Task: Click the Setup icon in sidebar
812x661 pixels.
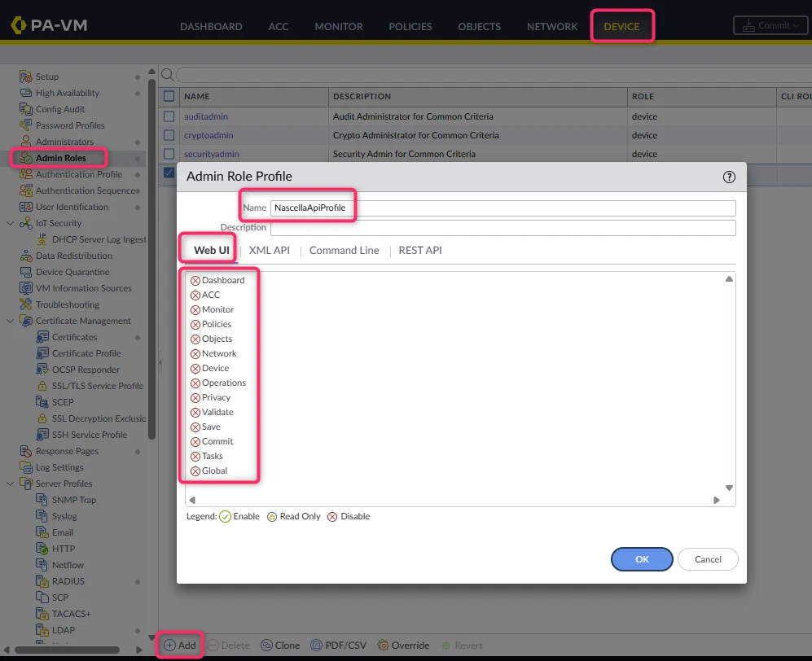Action: point(25,77)
